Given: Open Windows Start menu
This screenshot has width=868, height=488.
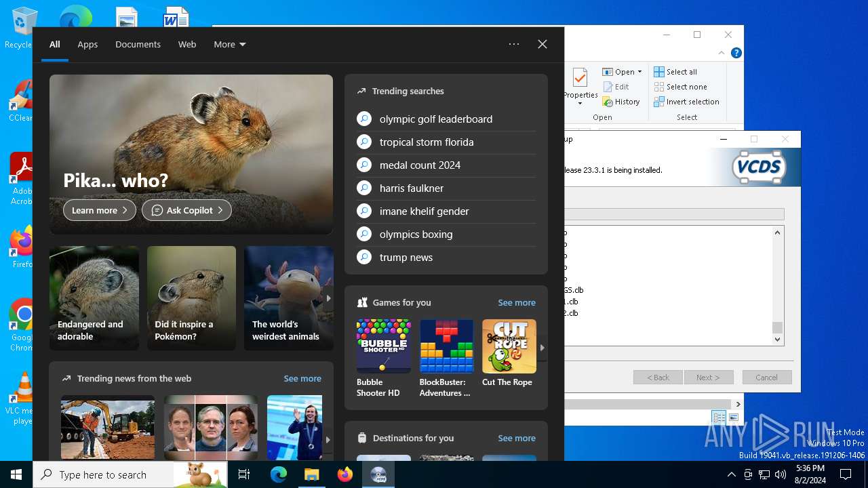Looking at the screenshot, I should tap(16, 474).
